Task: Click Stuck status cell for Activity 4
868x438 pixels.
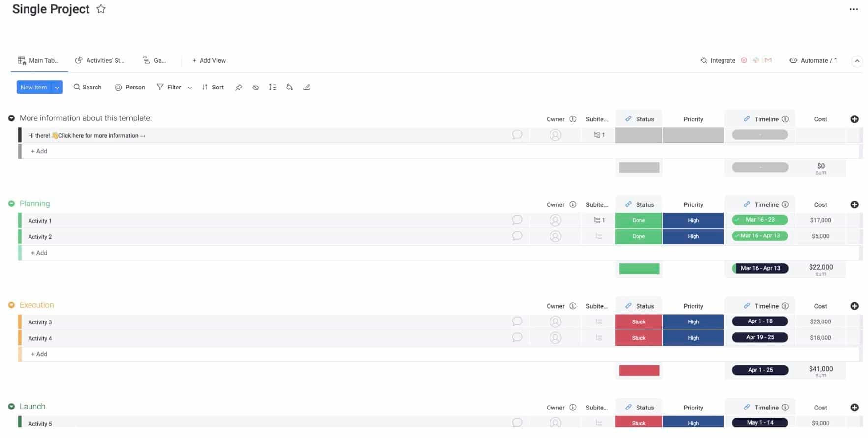Action: click(x=638, y=338)
